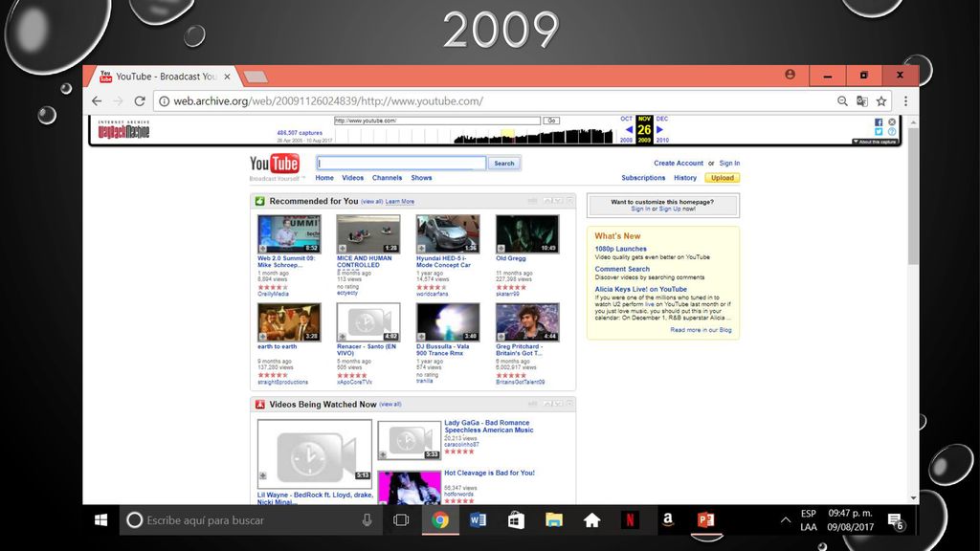Open the Shows tab on YouTube
This screenshot has width=980, height=551.
[421, 178]
